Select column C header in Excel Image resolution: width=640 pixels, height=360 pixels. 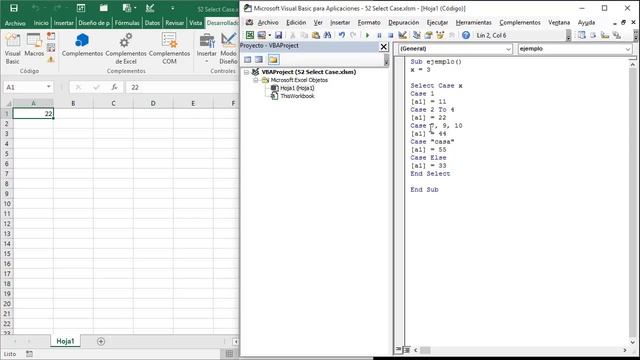tap(113, 103)
